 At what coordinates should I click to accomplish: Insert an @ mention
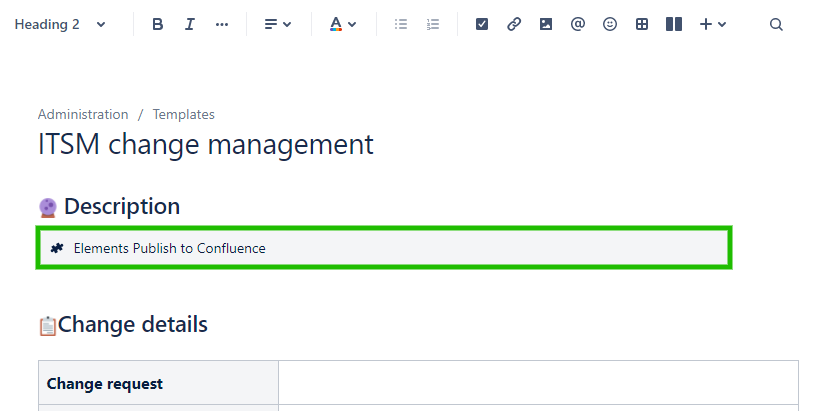tap(578, 24)
